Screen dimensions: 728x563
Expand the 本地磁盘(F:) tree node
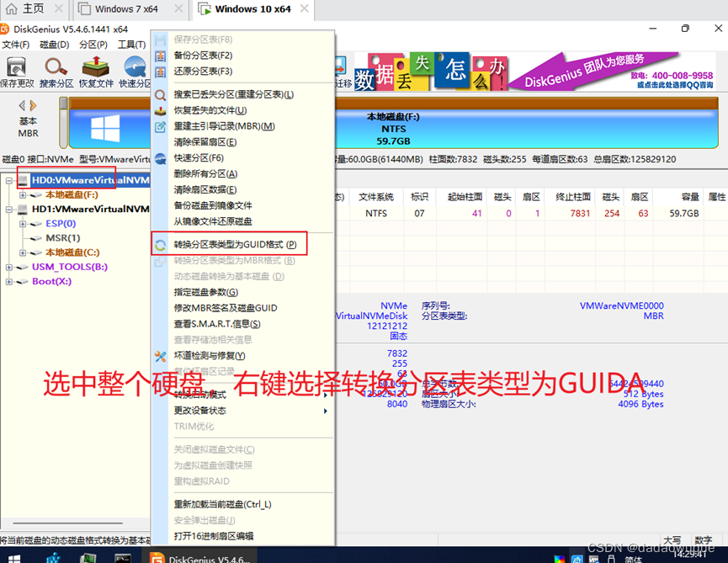click(x=22, y=195)
